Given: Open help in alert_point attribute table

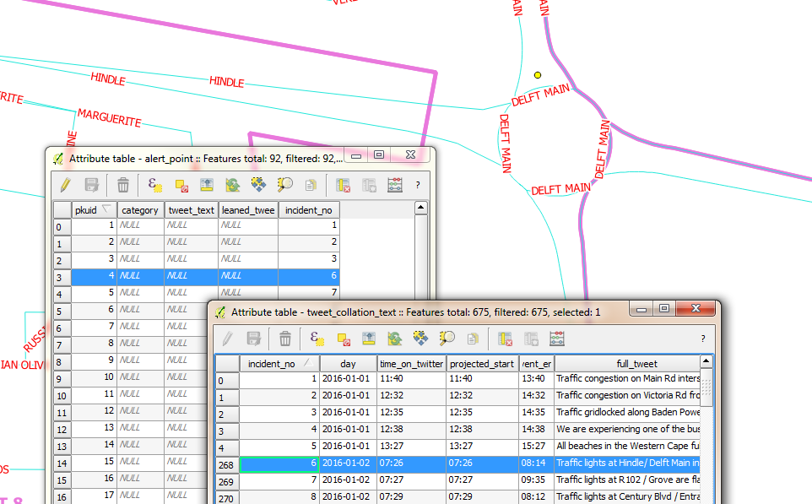Looking at the screenshot, I should coord(418,185).
